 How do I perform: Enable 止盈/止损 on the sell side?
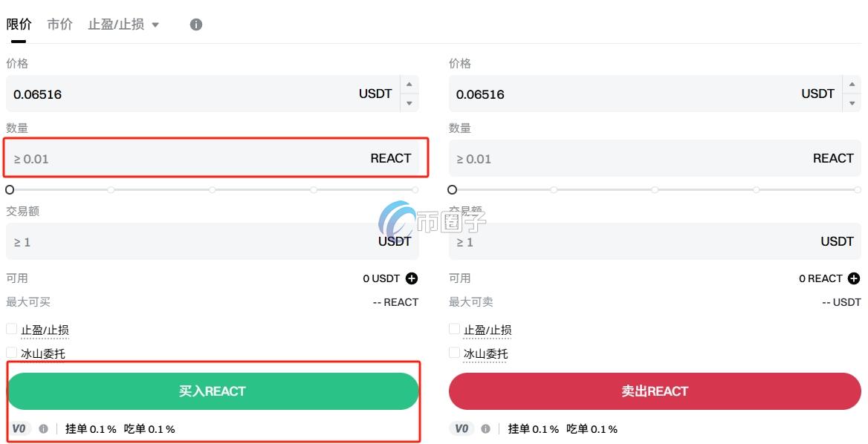coord(453,328)
